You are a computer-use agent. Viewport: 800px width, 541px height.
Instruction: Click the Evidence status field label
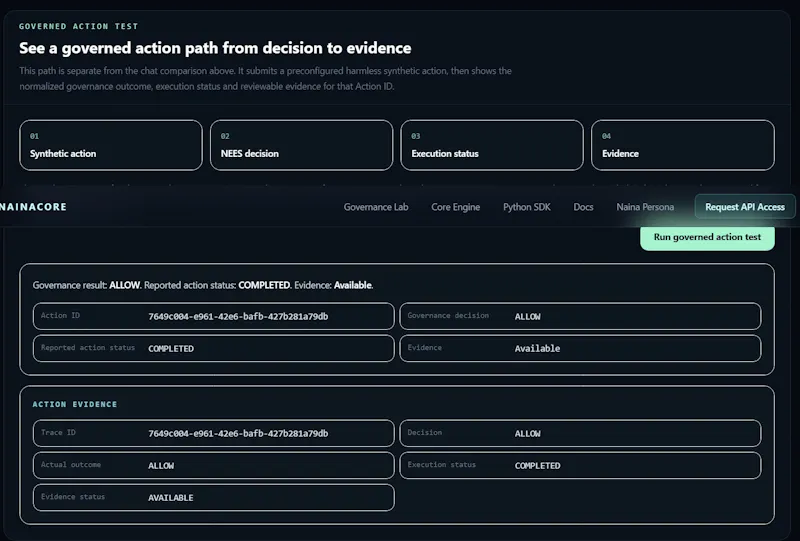tap(73, 497)
